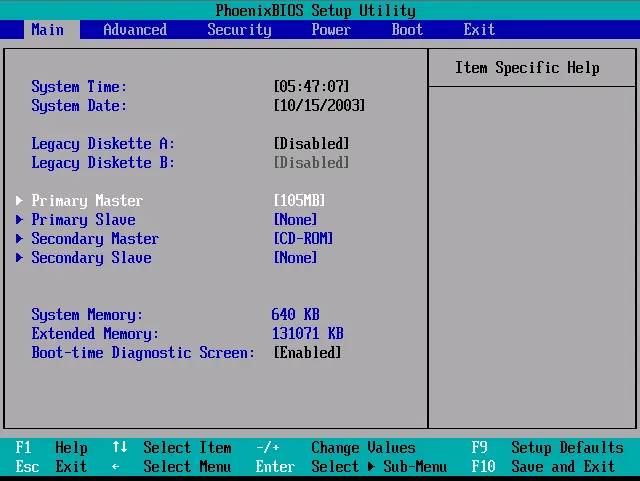This screenshot has width=640, height=481.
Task: Click the F9 Setup Defaults hint
Action: pyautogui.click(x=547, y=448)
